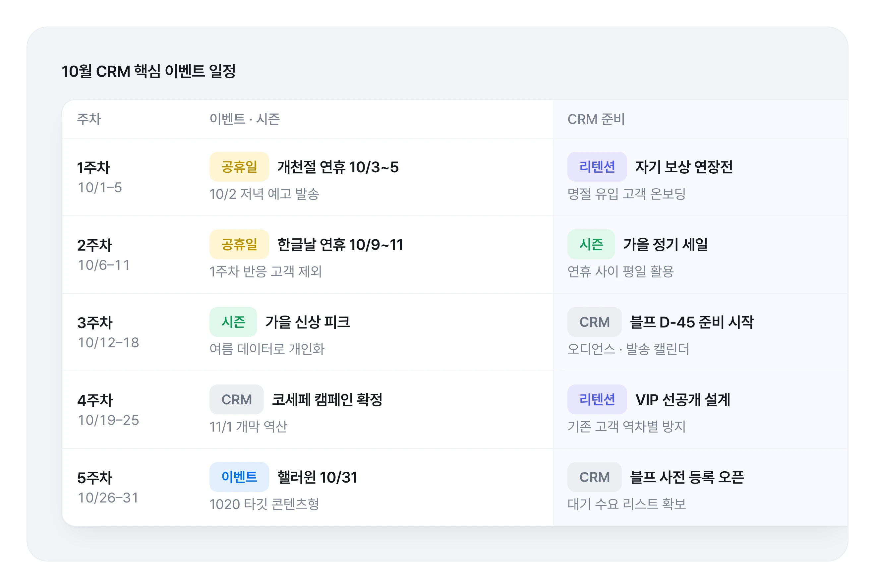Select the '이벤트 · 시즌' column header
The image size is (875, 588).
click(244, 119)
